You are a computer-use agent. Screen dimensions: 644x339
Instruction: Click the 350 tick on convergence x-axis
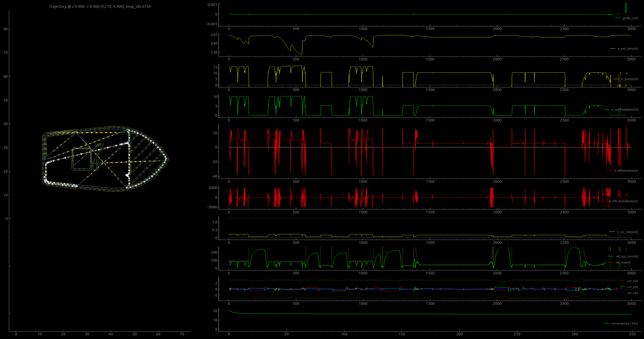point(632,334)
